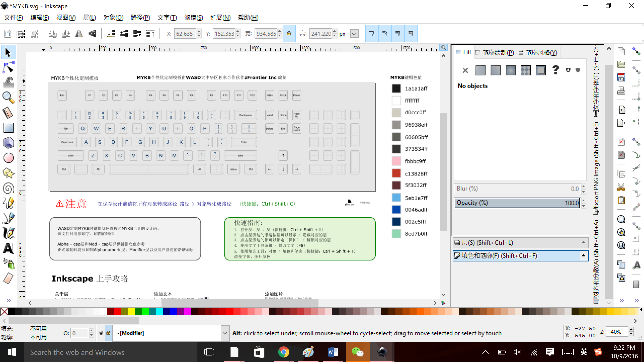Collapse the Layers (Shift+Ctrl+L) panel
Screen dimensions: 644x362
(x=583, y=243)
